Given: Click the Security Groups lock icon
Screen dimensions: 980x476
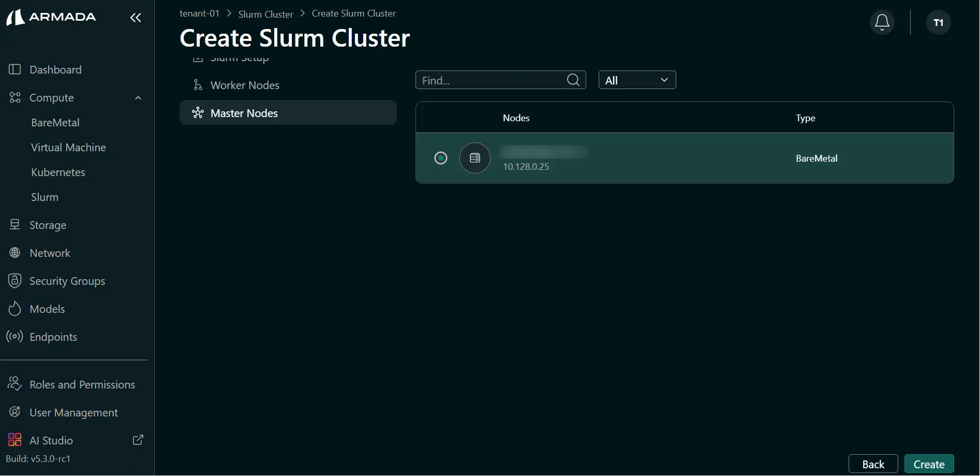Looking at the screenshot, I should pos(15,281).
